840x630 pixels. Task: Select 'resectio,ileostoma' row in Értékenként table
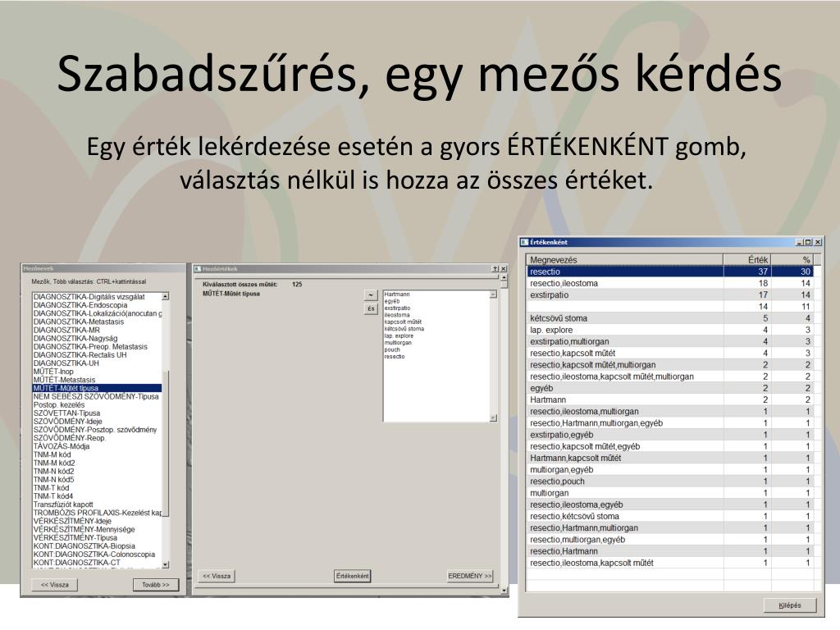(x=670, y=283)
